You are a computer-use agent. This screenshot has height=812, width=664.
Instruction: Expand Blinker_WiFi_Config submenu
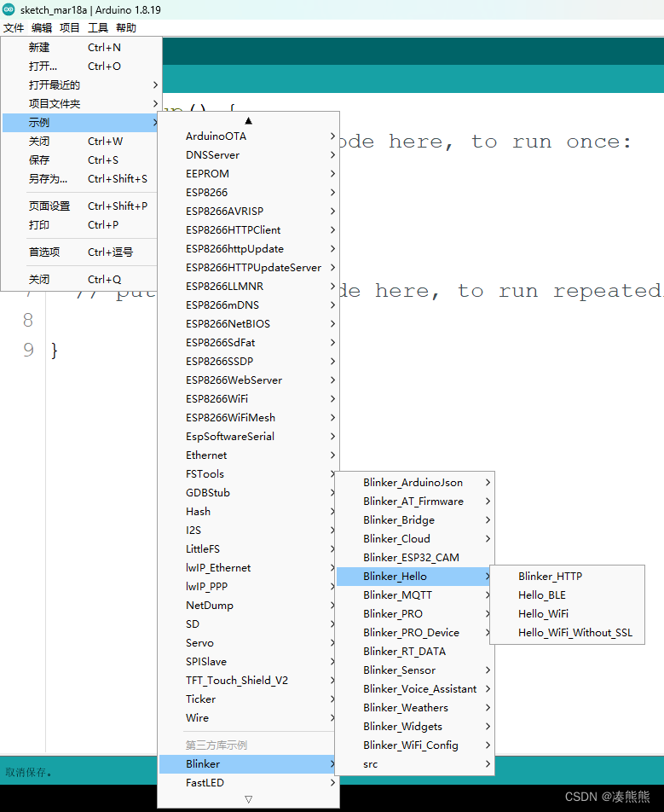pos(414,745)
